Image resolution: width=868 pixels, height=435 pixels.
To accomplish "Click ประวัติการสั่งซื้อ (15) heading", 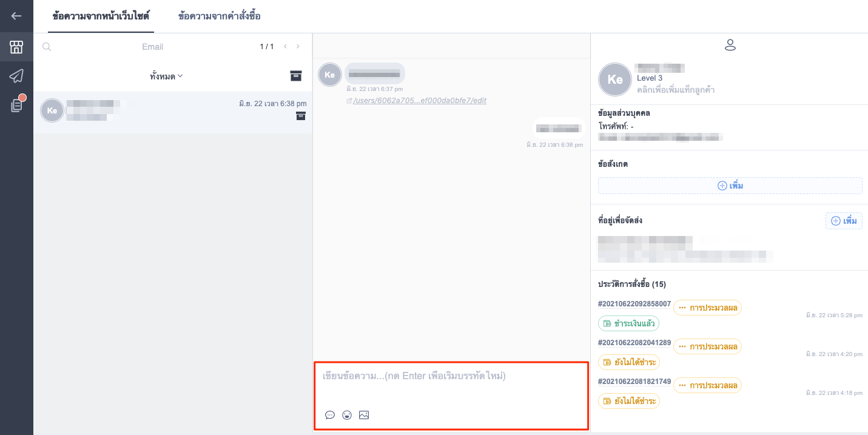I will click(632, 284).
